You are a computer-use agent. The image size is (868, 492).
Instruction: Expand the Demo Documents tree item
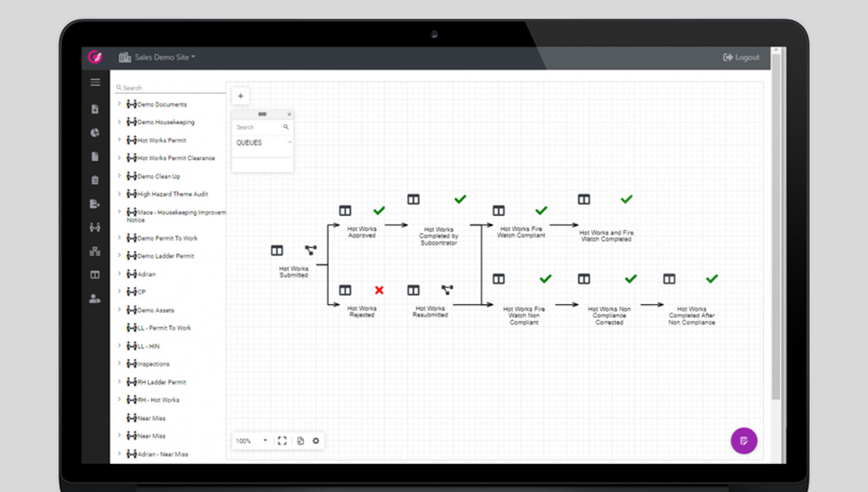click(x=119, y=104)
